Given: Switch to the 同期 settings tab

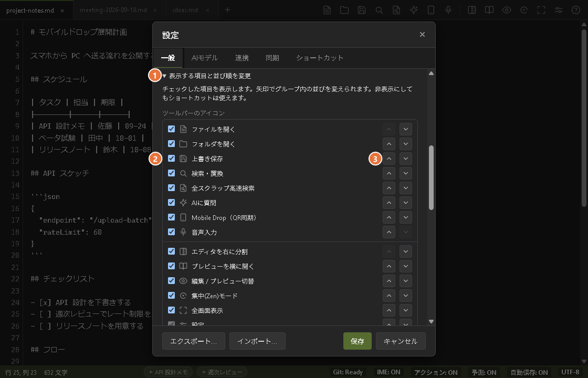Looking at the screenshot, I should tap(272, 58).
